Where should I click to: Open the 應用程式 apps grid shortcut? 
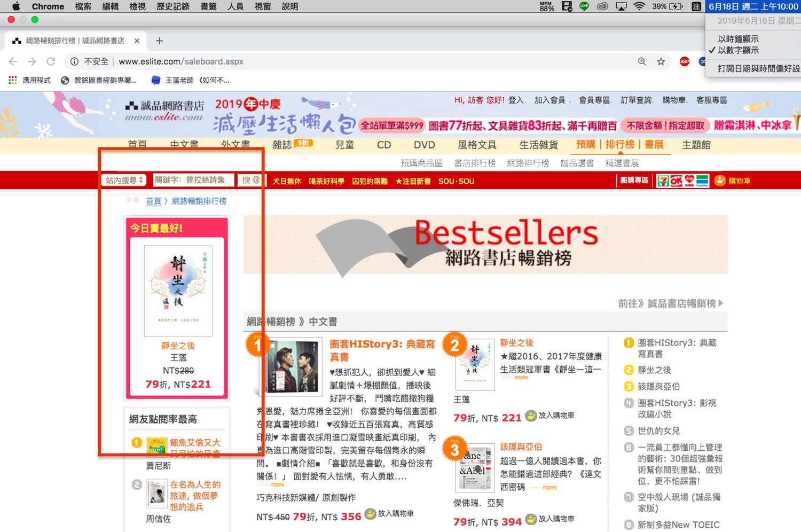click(x=29, y=80)
